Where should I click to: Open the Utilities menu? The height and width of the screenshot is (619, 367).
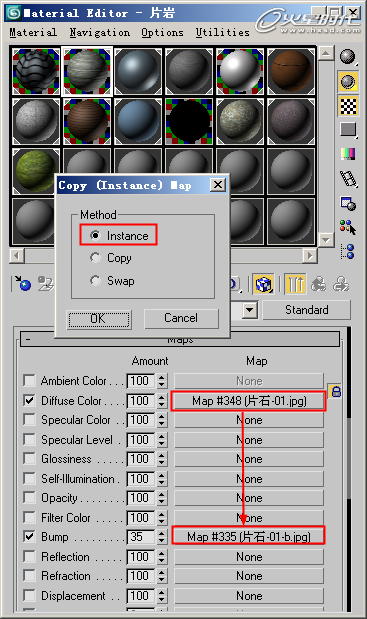click(x=222, y=32)
